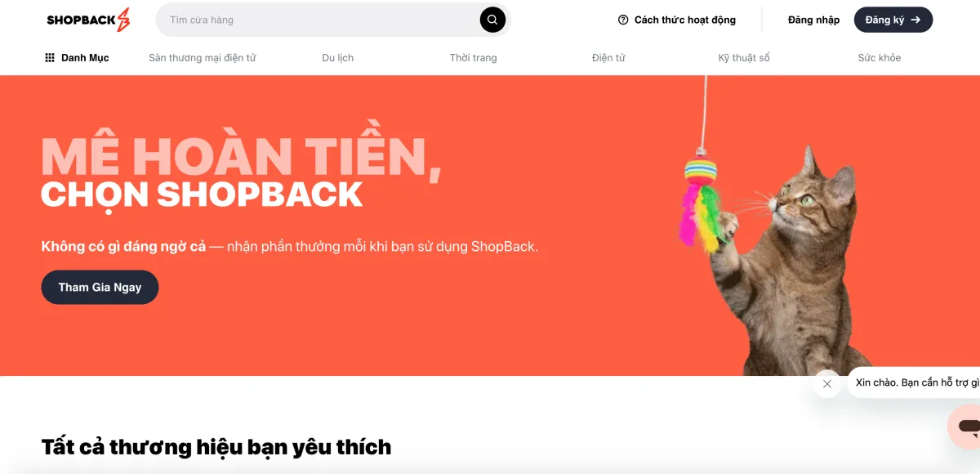Select the Kỹ thuật số category
The height and width of the screenshot is (474, 980).
744,58
